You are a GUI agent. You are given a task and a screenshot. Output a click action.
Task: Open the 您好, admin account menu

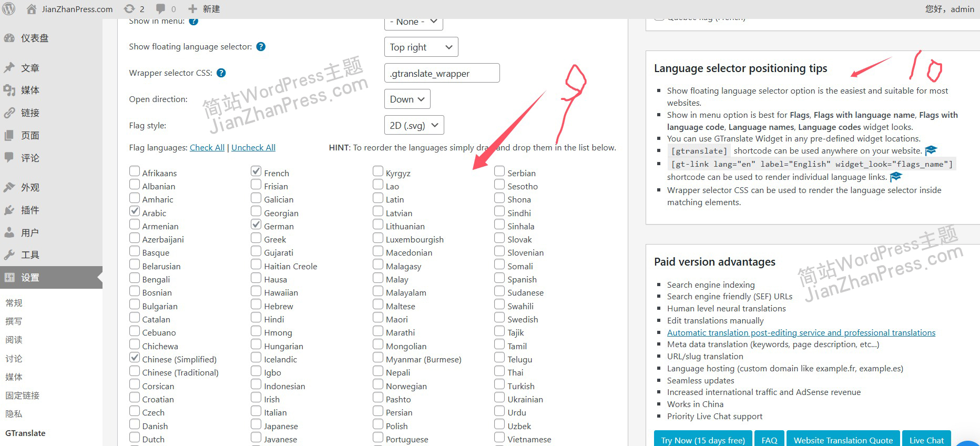coord(950,9)
